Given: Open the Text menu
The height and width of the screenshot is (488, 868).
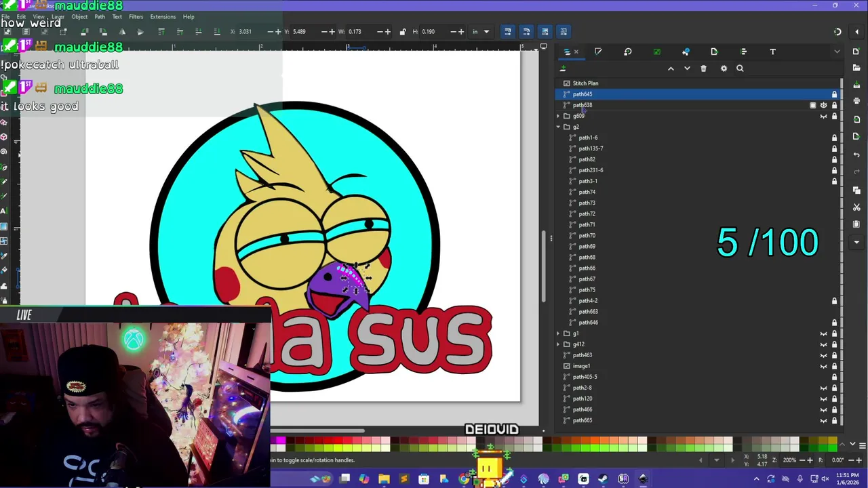Looking at the screenshot, I should coord(117,16).
